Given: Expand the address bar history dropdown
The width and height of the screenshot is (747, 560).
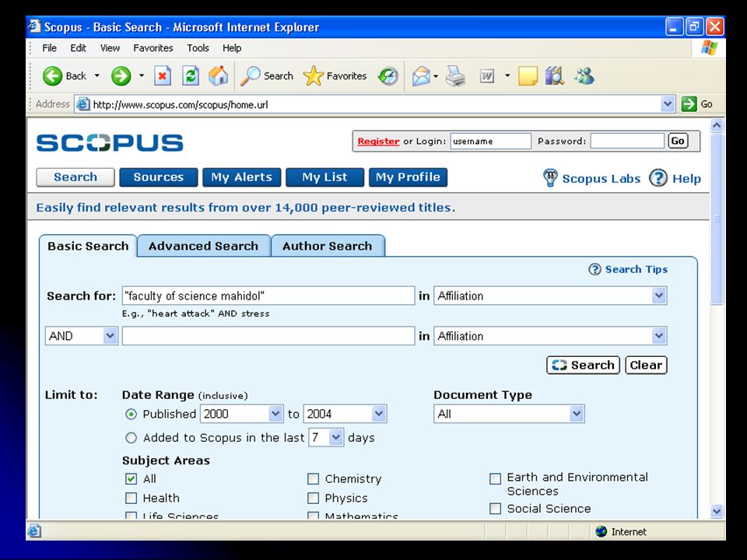Looking at the screenshot, I should click(668, 103).
